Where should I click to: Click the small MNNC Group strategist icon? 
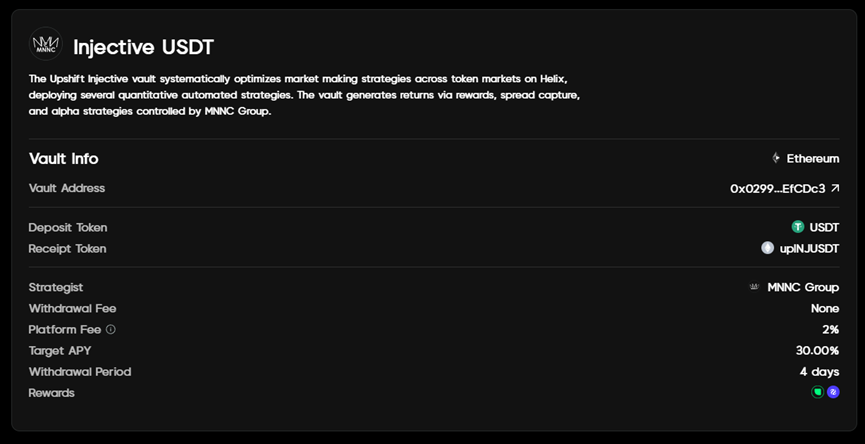[x=754, y=287]
